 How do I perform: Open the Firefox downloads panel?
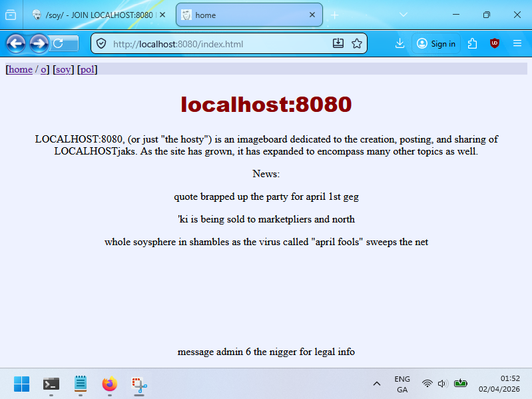(x=399, y=44)
